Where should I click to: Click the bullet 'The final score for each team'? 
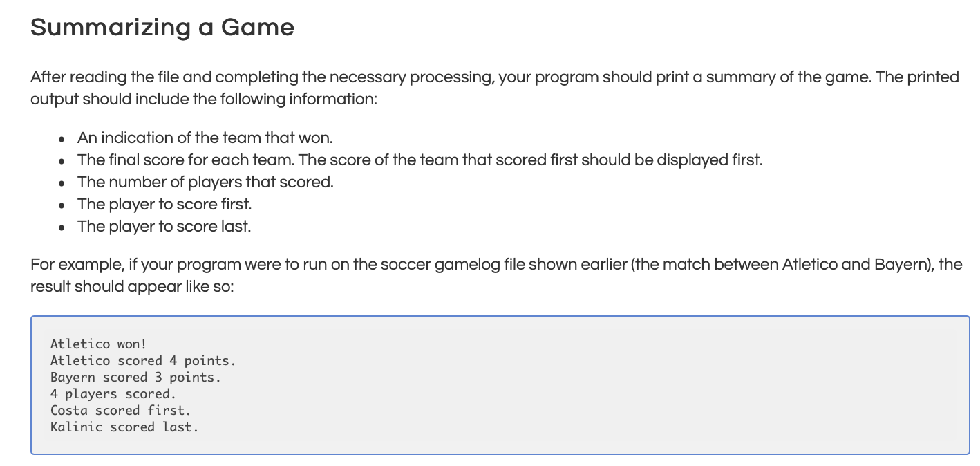coord(420,160)
